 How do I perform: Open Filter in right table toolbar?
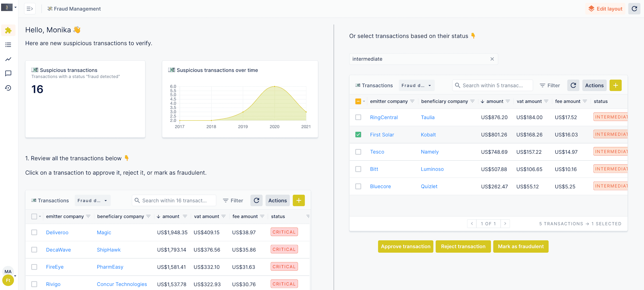click(550, 86)
